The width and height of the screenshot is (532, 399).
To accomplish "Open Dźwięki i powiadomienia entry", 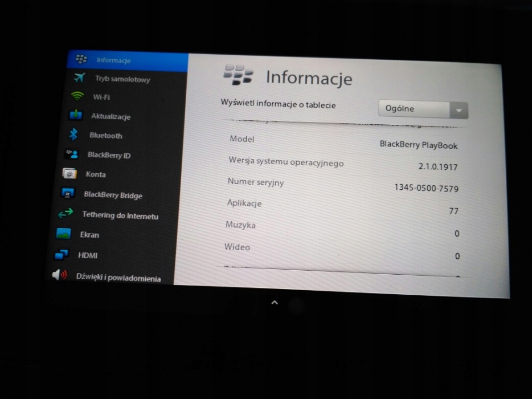I will click(x=118, y=278).
